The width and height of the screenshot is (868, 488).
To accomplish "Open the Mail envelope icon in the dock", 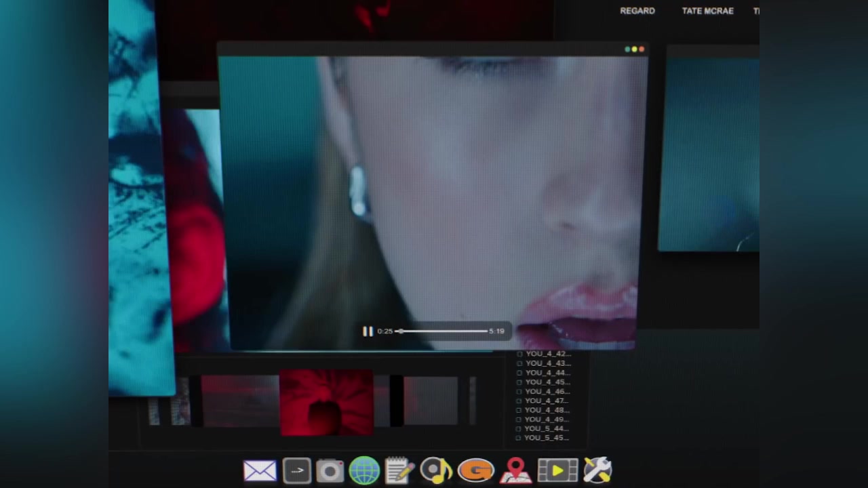I will 260,470.
